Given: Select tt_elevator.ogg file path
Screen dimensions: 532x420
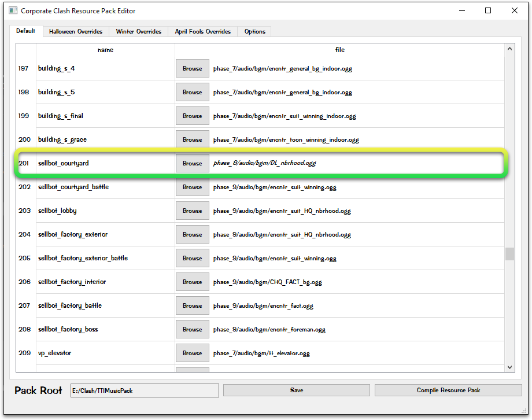Looking at the screenshot, I should [261, 353].
